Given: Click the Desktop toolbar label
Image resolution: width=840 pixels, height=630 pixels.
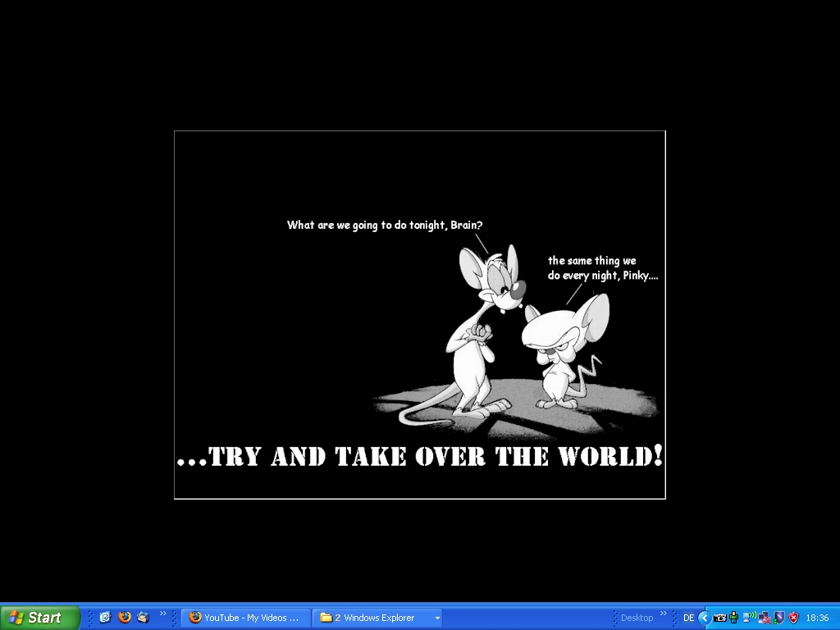Looking at the screenshot, I should [x=637, y=618].
